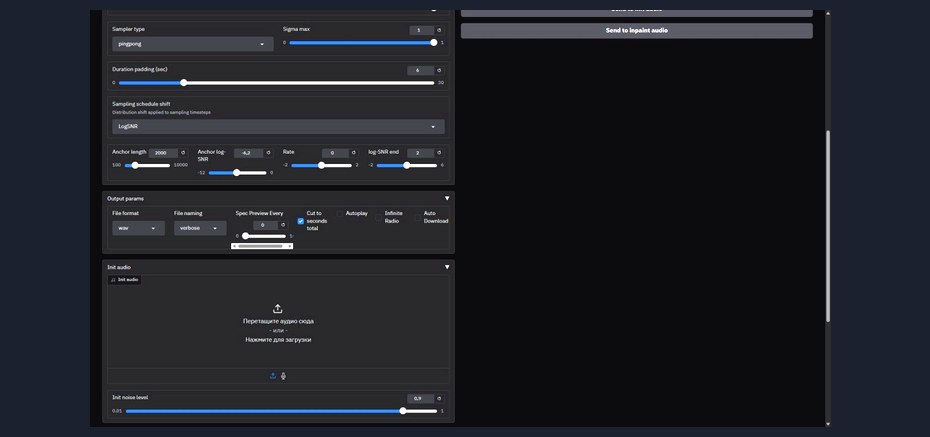Enable the Autoplay checkbox
The width and height of the screenshot is (930, 437).
pyautogui.click(x=340, y=213)
